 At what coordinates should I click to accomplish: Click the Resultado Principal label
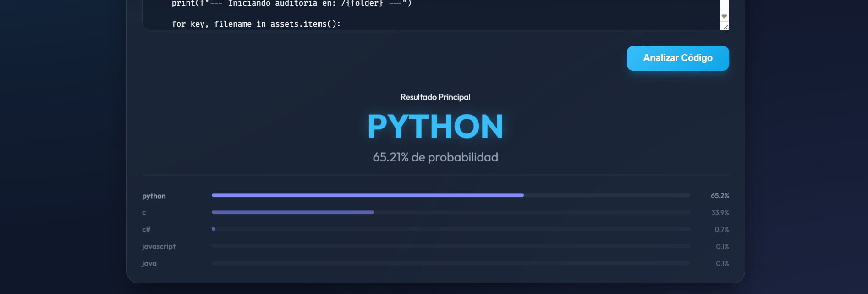tap(435, 97)
